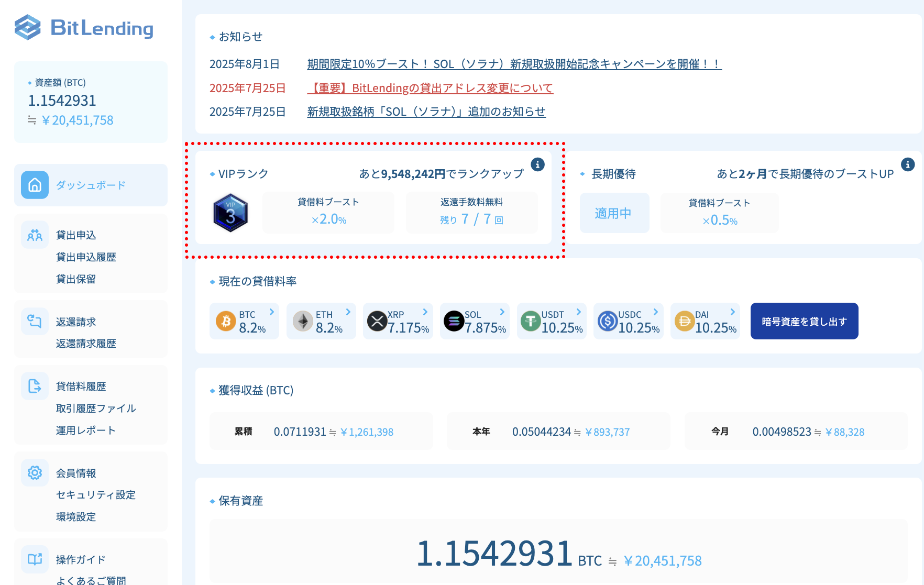Click the lending fee history file icon
The image size is (924, 585).
[35, 386]
